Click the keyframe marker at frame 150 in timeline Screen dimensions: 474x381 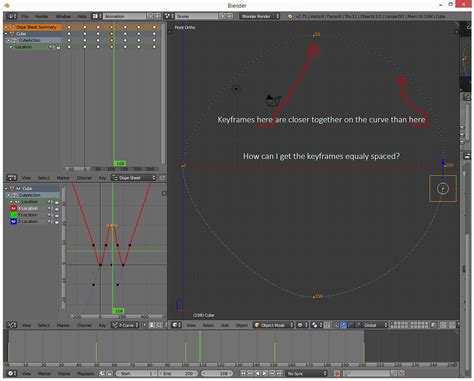[275, 352]
